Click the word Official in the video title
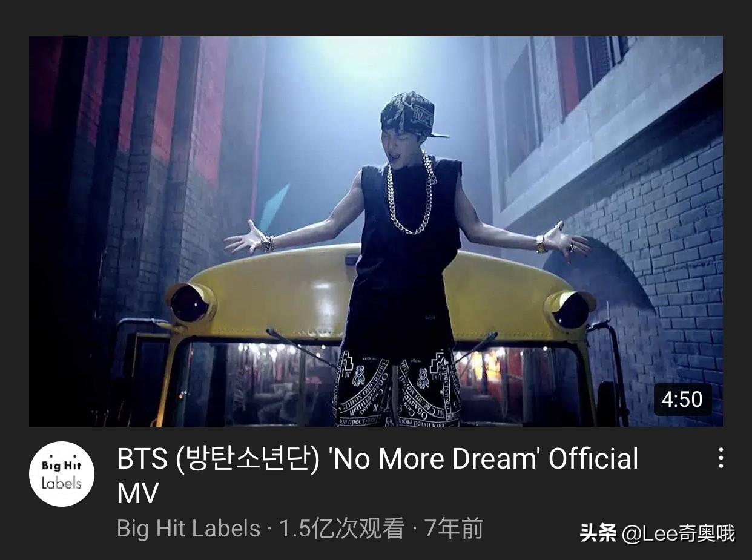Image resolution: width=752 pixels, height=560 pixels. pyautogui.click(x=593, y=460)
